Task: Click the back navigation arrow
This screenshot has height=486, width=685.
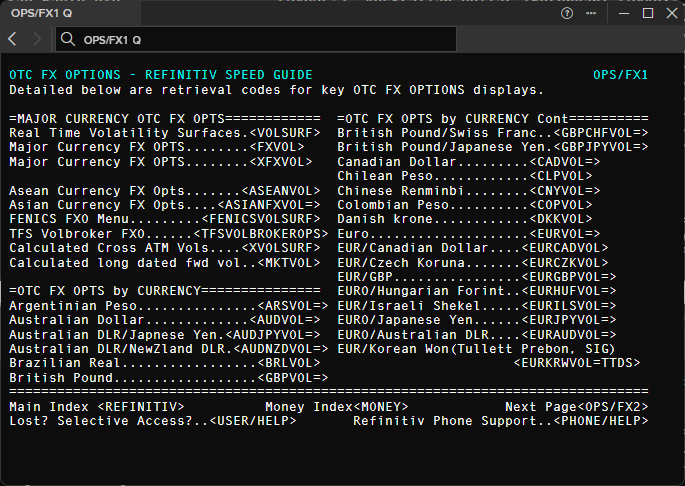Action: pos(12,39)
